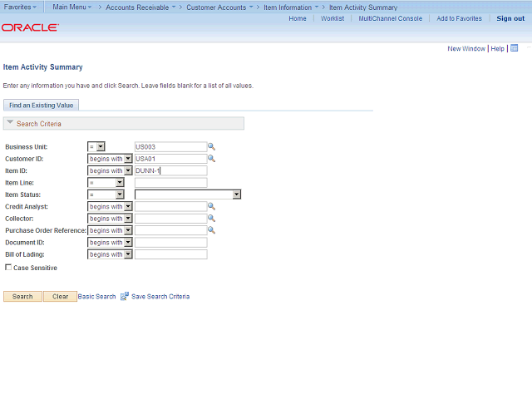Viewport: 532px width, 399px height.
Task: Open Accounts Receivable breadcrumb menu
Action: [140, 7]
